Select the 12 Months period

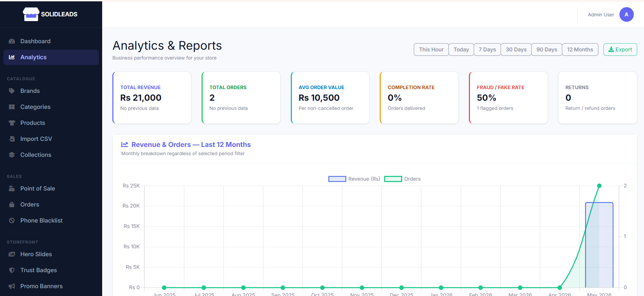click(580, 50)
